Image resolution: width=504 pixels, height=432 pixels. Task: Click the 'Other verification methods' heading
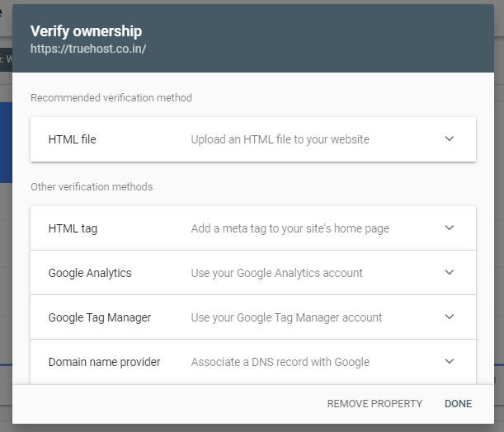(92, 187)
